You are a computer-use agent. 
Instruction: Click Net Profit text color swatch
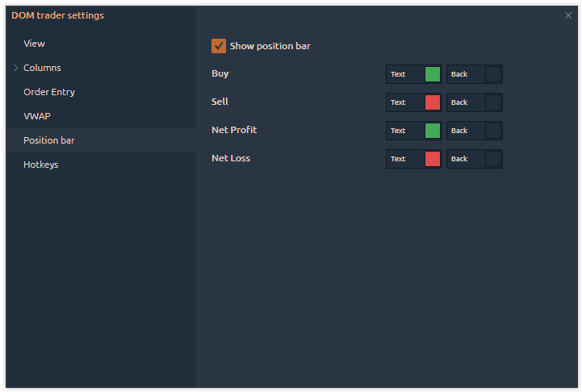[x=433, y=131]
